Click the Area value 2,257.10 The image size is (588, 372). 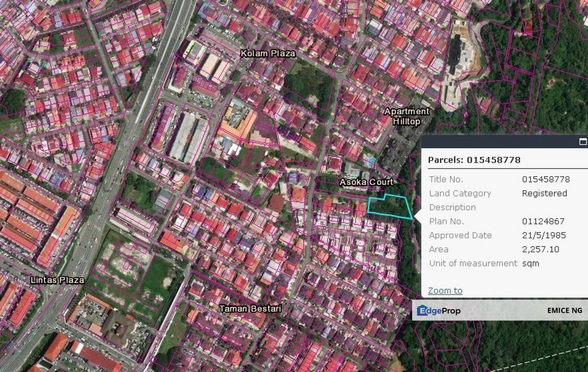pos(540,249)
